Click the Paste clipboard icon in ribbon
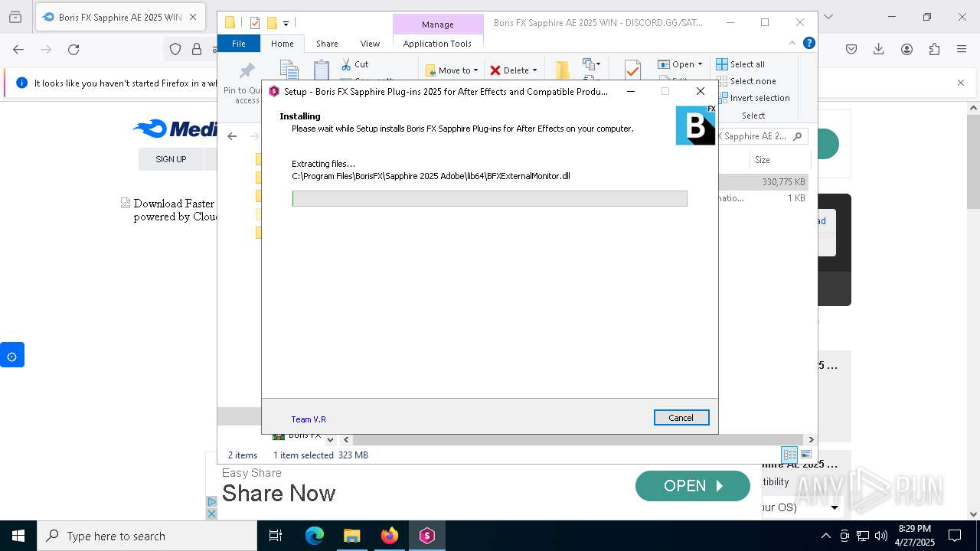The width and height of the screenshot is (980, 551). click(322, 70)
